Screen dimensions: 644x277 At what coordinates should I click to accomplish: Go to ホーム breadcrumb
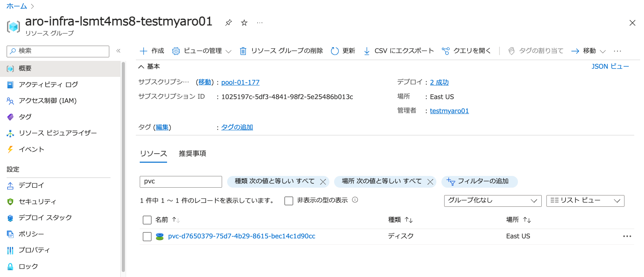coord(17,6)
